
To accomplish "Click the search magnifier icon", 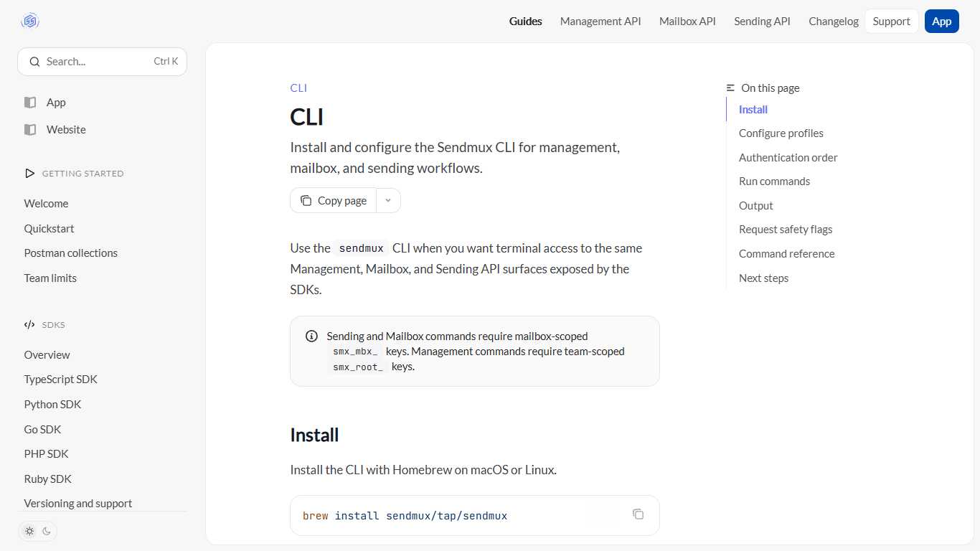I will (34, 62).
